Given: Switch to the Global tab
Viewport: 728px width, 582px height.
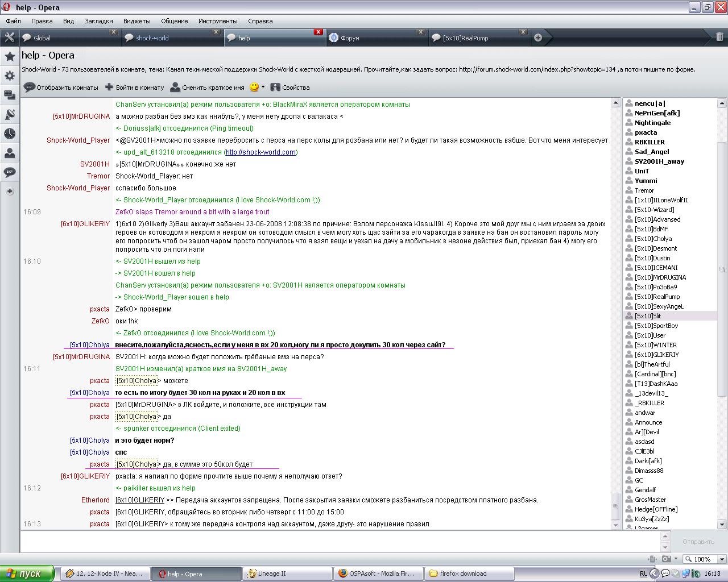Looking at the screenshot, I should tap(69, 38).
